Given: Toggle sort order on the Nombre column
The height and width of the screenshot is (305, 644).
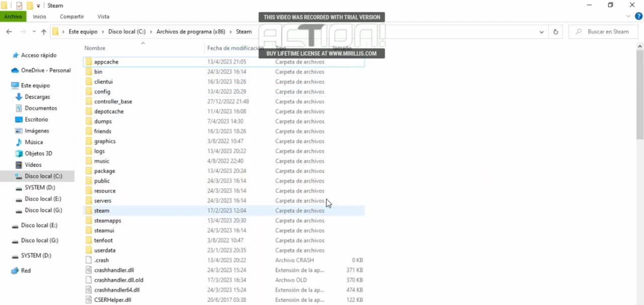Looking at the screenshot, I should click(x=95, y=48).
